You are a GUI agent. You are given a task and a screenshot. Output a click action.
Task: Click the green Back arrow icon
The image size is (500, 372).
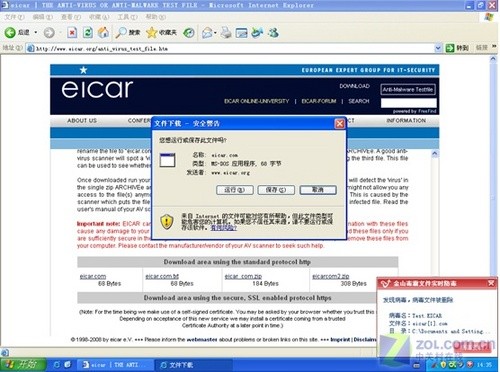click(x=10, y=32)
